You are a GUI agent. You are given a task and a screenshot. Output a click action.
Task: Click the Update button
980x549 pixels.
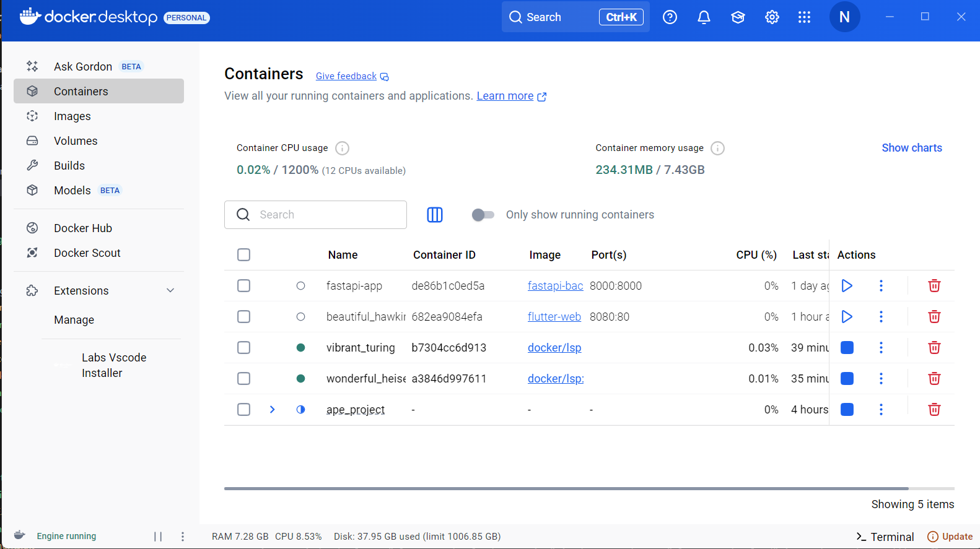pos(950,537)
